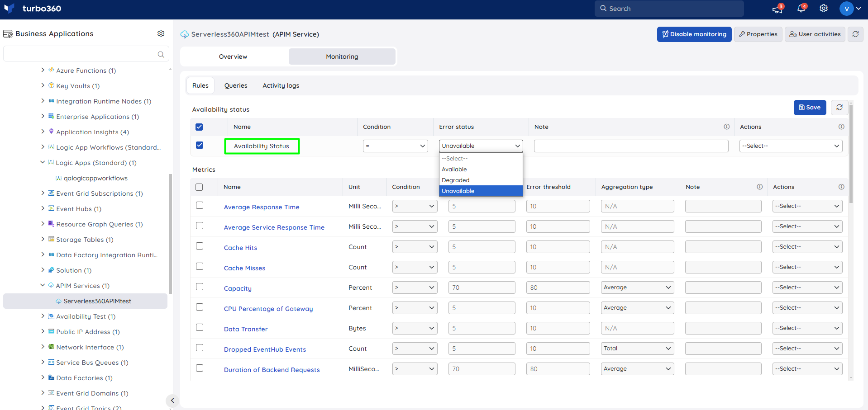The image size is (868, 410).
Task: Open Dropped EventHub Events aggregation dropdown
Action: click(x=638, y=349)
